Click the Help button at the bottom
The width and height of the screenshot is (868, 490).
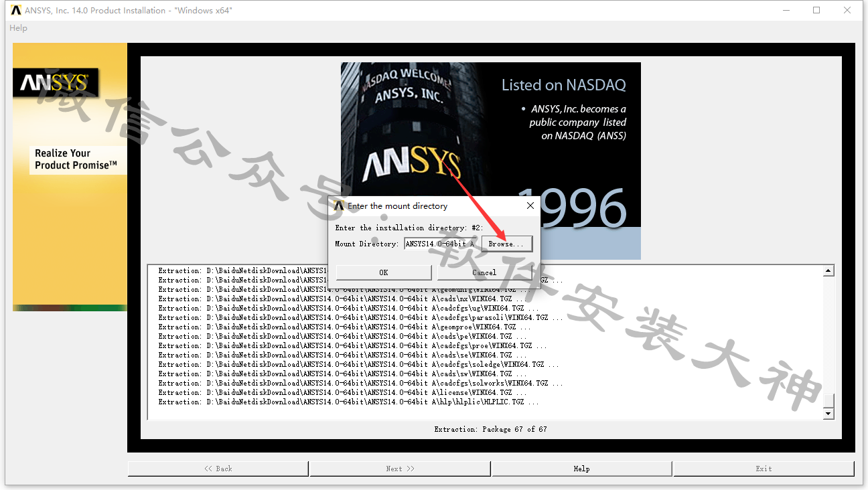tap(582, 469)
